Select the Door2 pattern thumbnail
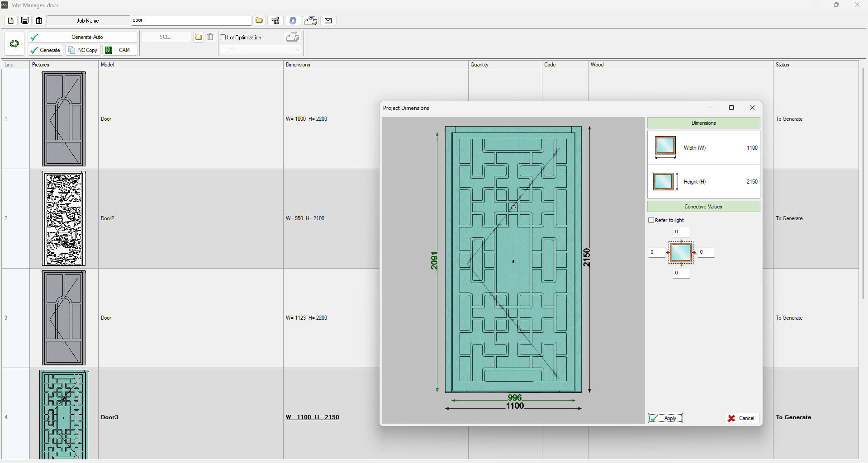 click(x=64, y=218)
